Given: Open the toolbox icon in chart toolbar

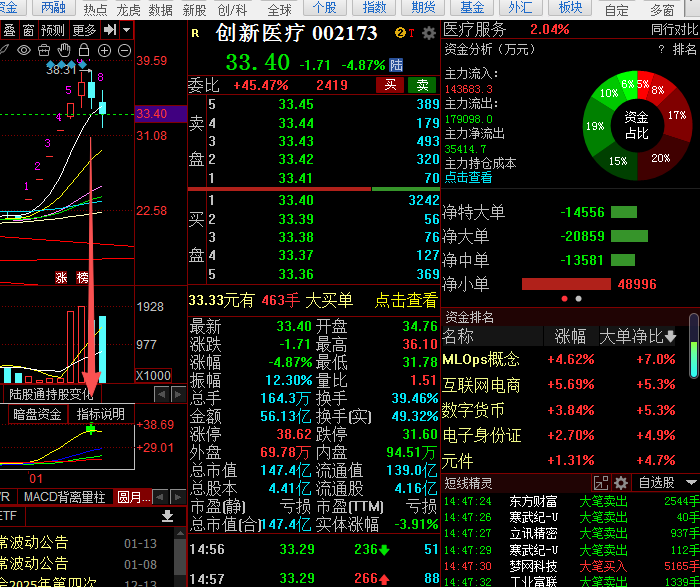Looking at the screenshot, I should click(x=44, y=50).
